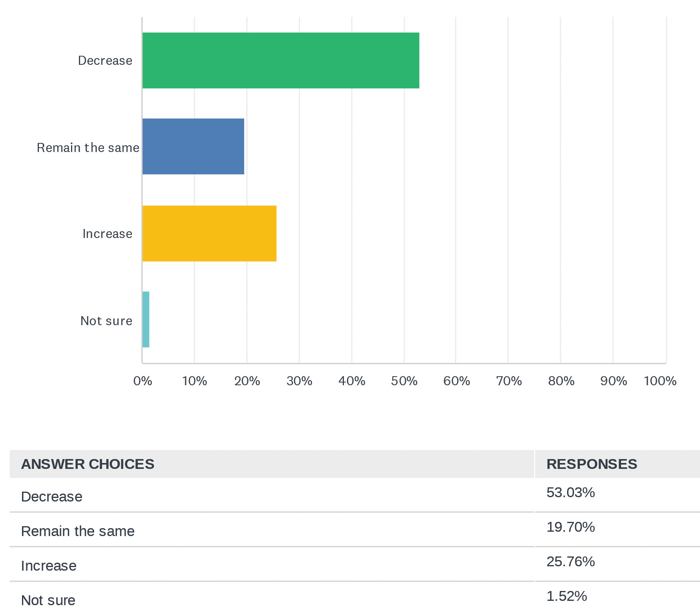
Task: Click the 19.70% response value
Action: click(x=570, y=527)
